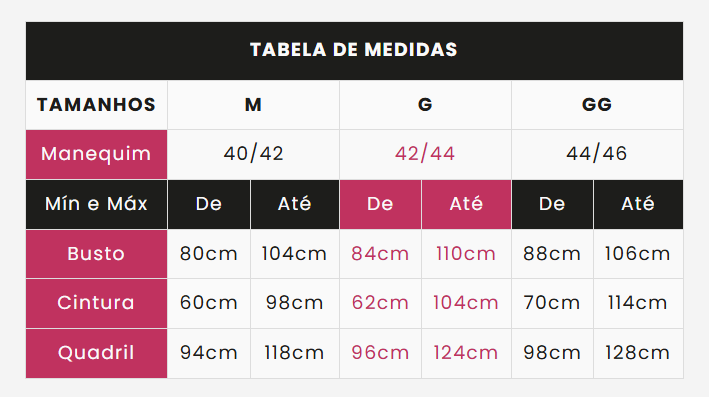709x397 pixels.
Task: Click the pink De header under G
Action: click(x=380, y=204)
